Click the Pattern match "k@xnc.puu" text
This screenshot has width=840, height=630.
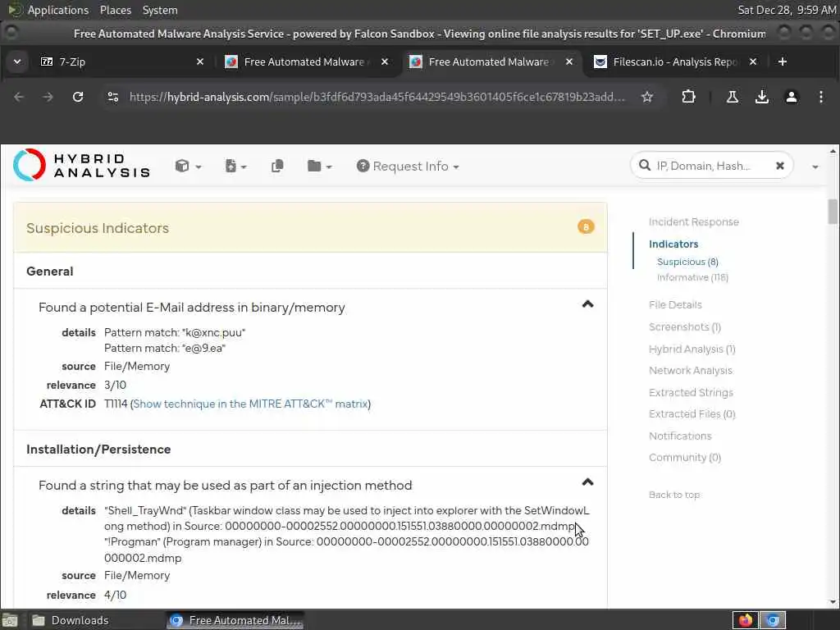point(175,333)
